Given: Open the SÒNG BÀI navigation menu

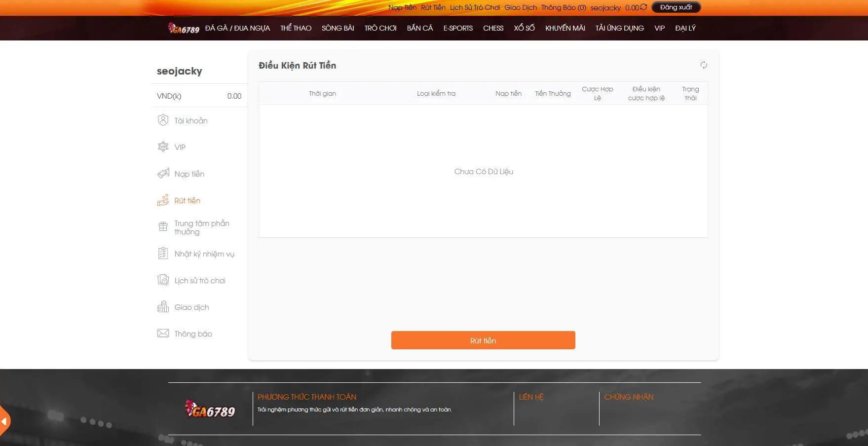Looking at the screenshot, I should 338,28.
